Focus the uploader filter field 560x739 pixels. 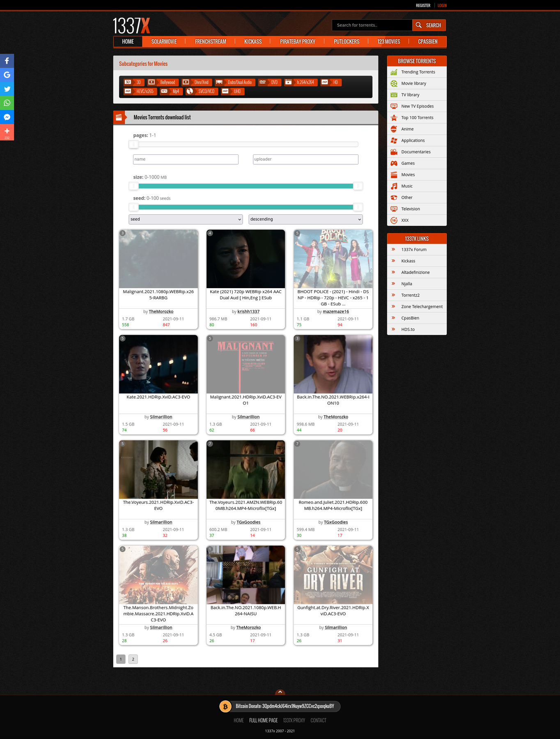pos(305,159)
